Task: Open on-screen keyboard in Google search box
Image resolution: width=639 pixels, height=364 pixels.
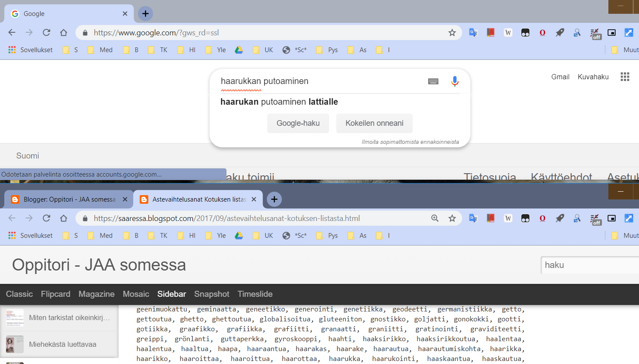Action: point(433,81)
